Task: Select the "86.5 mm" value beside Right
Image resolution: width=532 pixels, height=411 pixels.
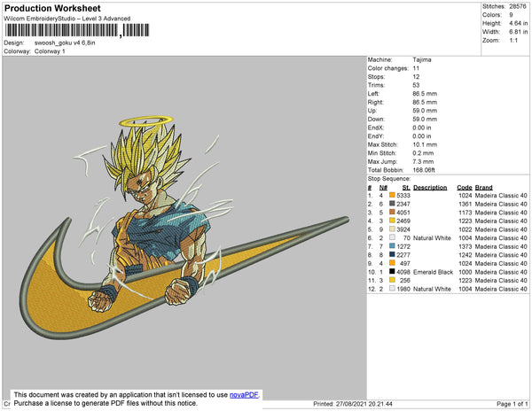Action: pos(425,102)
